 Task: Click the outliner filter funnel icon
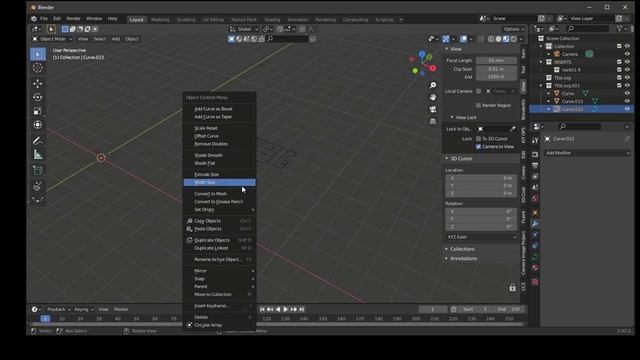[620, 29]
